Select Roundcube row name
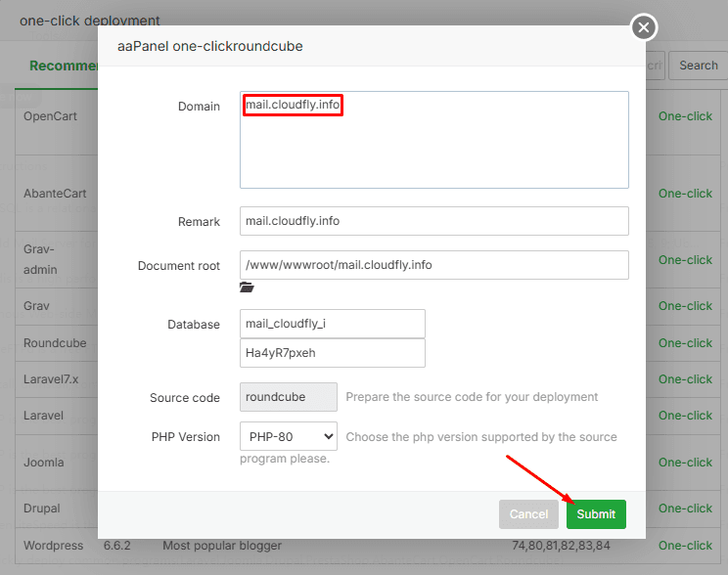 click(55, 343)
